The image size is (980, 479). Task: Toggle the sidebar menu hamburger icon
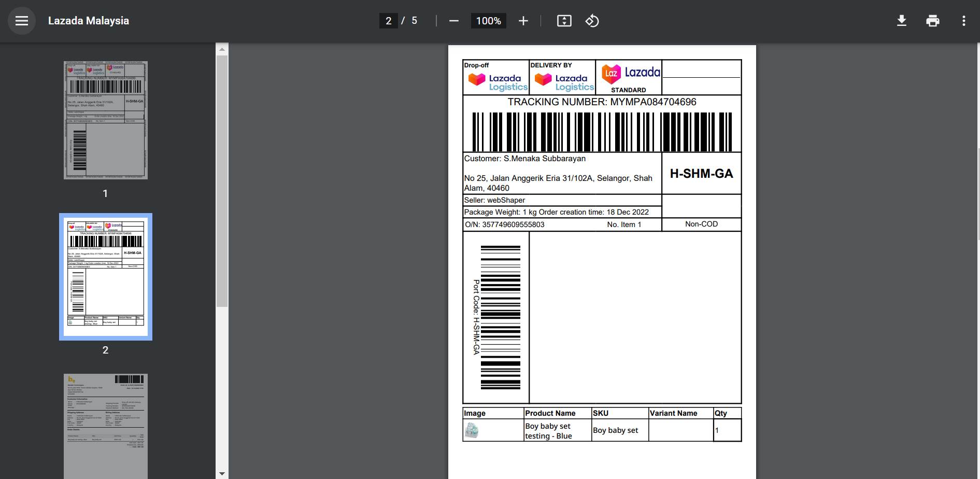22,21
